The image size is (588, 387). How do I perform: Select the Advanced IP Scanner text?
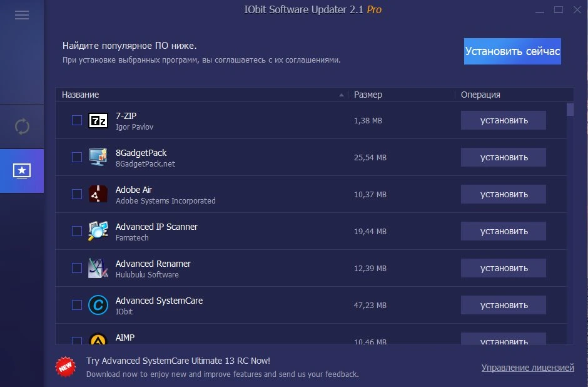tap(156, 227)
